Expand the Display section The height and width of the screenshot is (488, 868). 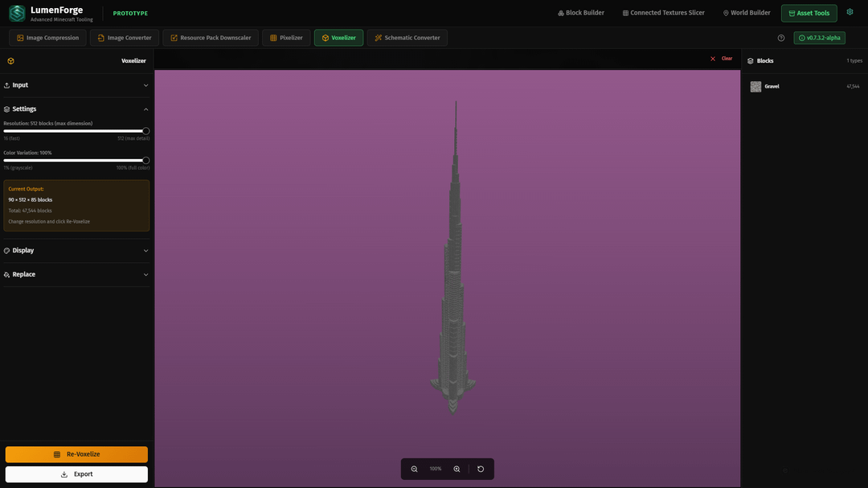[x=76, y=251]
